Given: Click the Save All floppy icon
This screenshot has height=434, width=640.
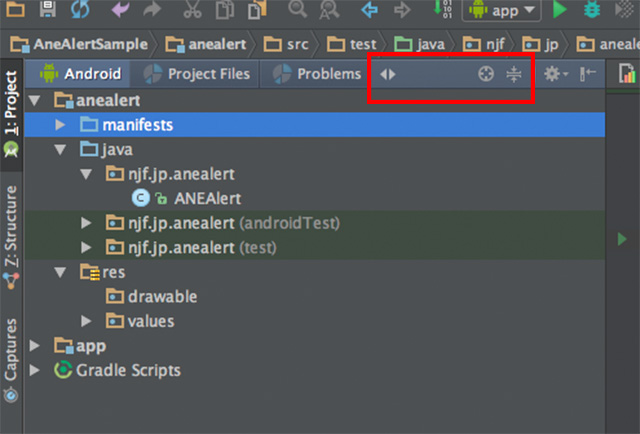Looking at the screenshot, I should [48, 9].
